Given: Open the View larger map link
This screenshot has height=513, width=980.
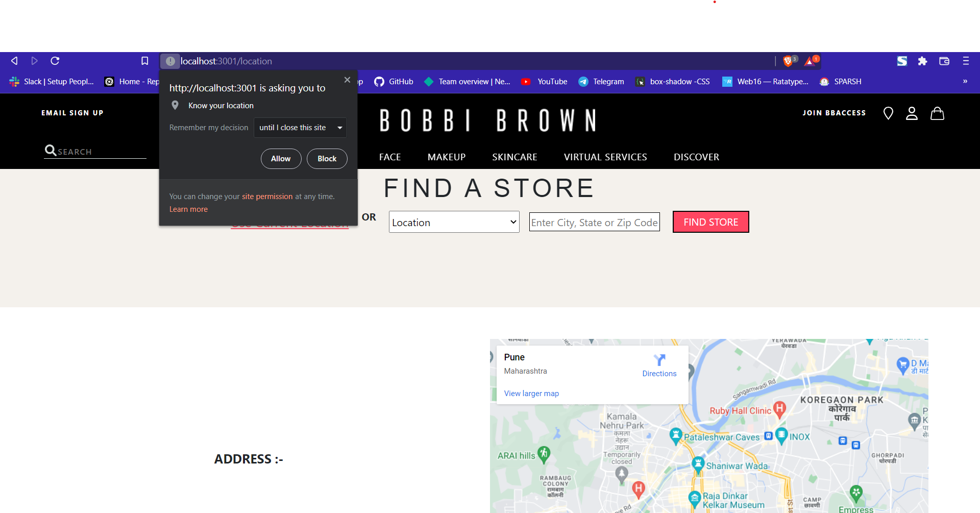Looking at the screenshot, I should click(531, 394).
